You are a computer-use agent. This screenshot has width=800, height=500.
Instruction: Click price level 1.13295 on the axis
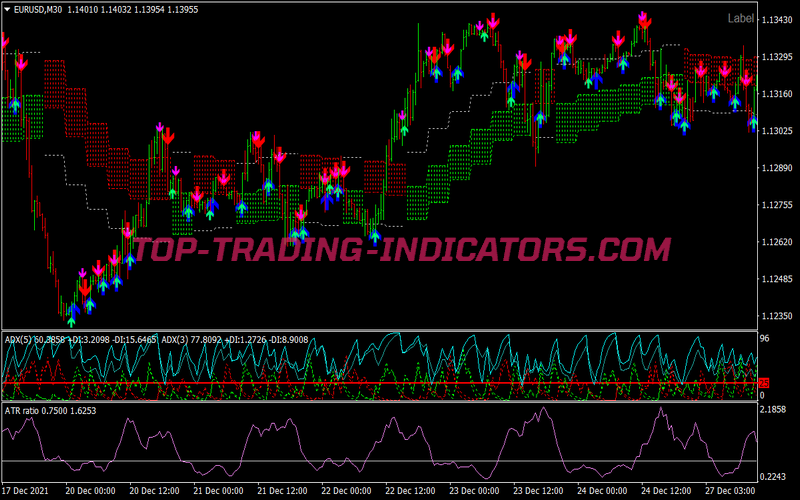coord(778,57)
